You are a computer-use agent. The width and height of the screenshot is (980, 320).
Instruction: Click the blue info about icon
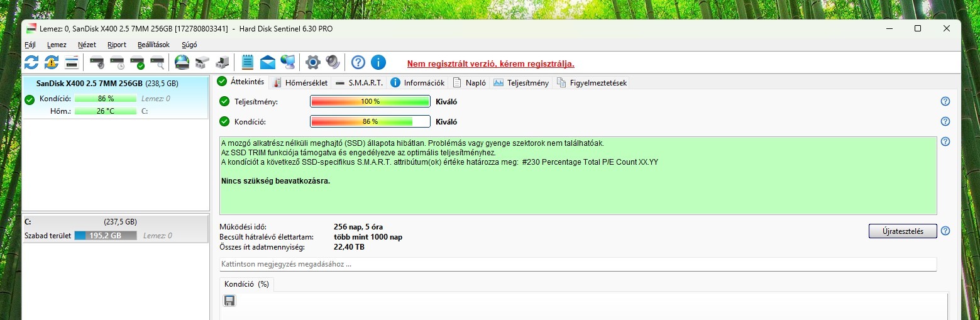click(x=378, y=62)
